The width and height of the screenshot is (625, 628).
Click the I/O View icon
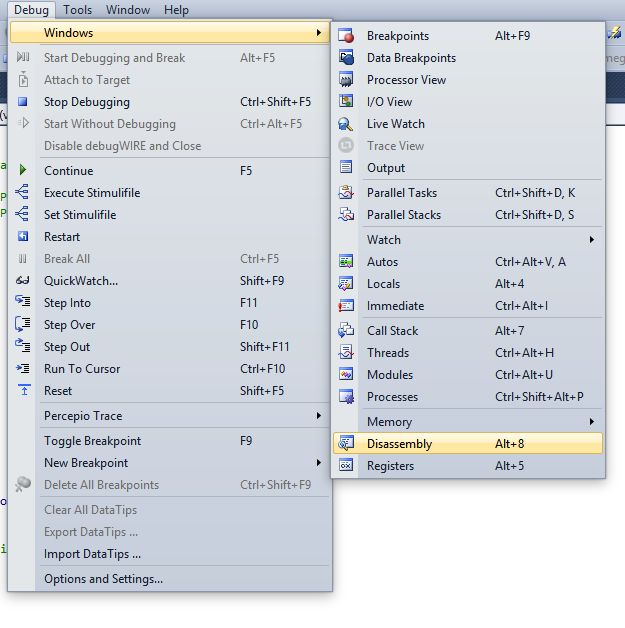coord(346,101)
